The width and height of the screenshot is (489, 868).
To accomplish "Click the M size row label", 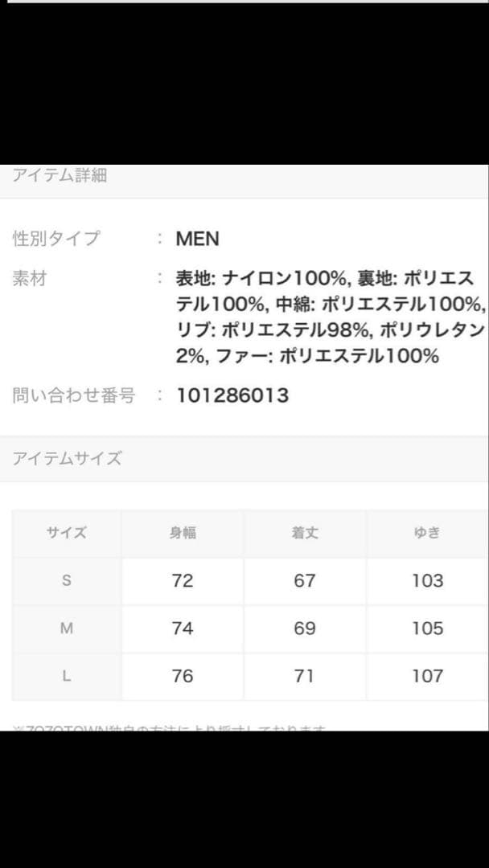I will pos(67,628).
